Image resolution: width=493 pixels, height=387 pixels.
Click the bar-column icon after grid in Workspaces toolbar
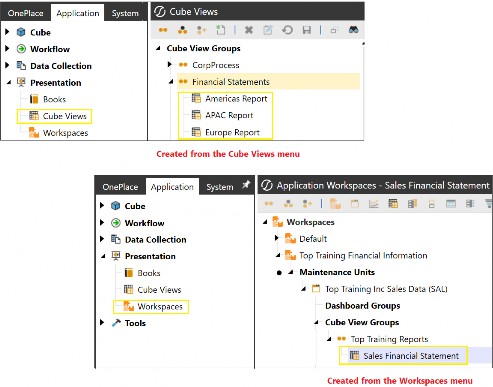412,204
